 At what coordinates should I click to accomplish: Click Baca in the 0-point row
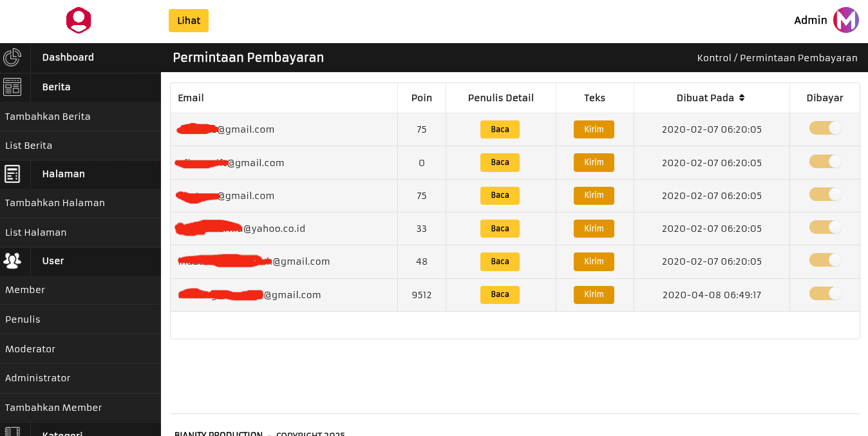pos(500,162)
